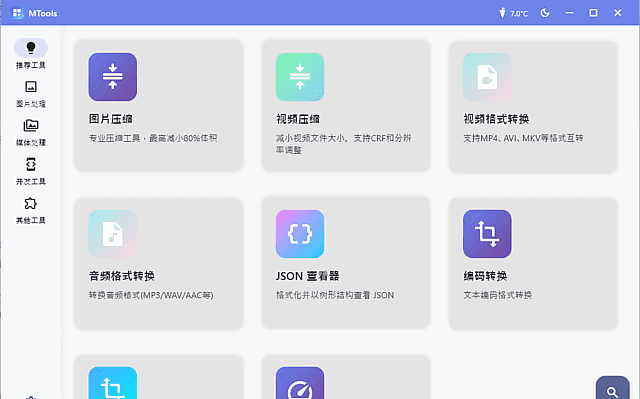Screen dimensions: 640x399
Task: Open the 音频格式转换 card title
Action: (x=122, y=276)
